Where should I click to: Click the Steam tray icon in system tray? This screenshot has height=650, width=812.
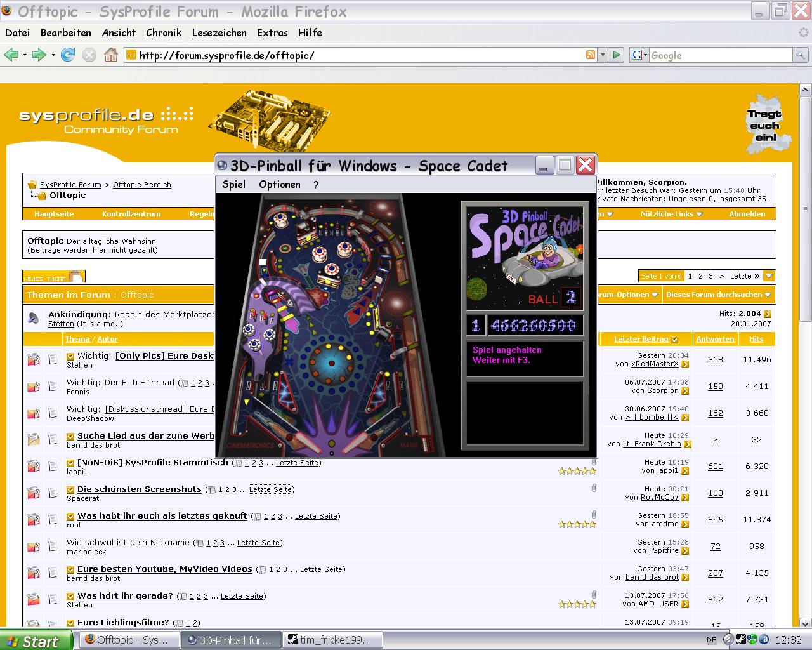[741, 639]
